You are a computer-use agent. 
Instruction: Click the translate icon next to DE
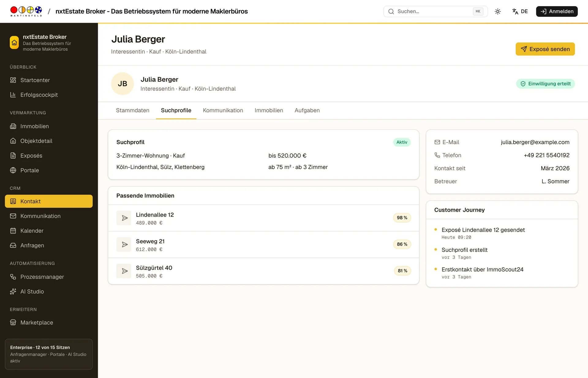click(x=515, y=11)
